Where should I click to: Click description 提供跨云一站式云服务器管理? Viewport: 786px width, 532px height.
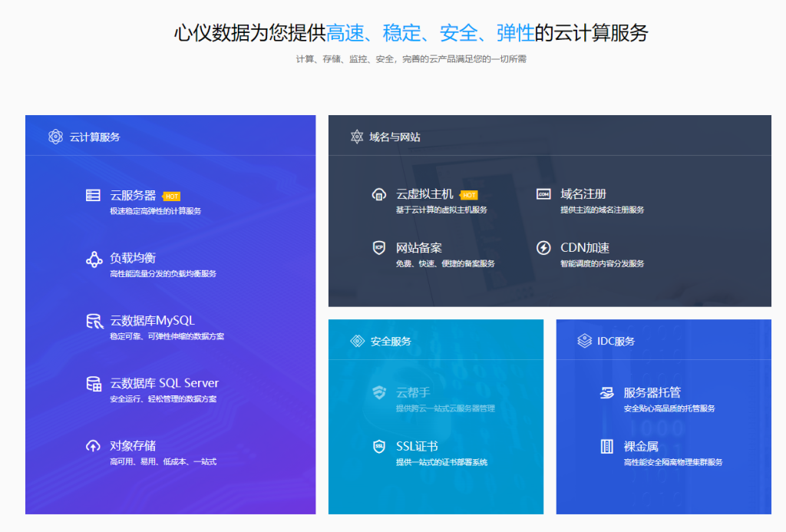[x=446, y=408]
